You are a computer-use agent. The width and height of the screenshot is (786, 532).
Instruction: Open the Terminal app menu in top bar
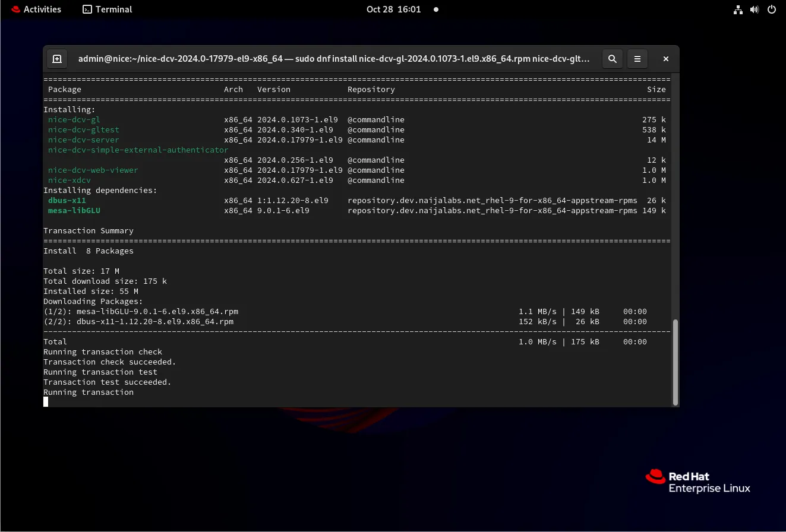point(108,9)
